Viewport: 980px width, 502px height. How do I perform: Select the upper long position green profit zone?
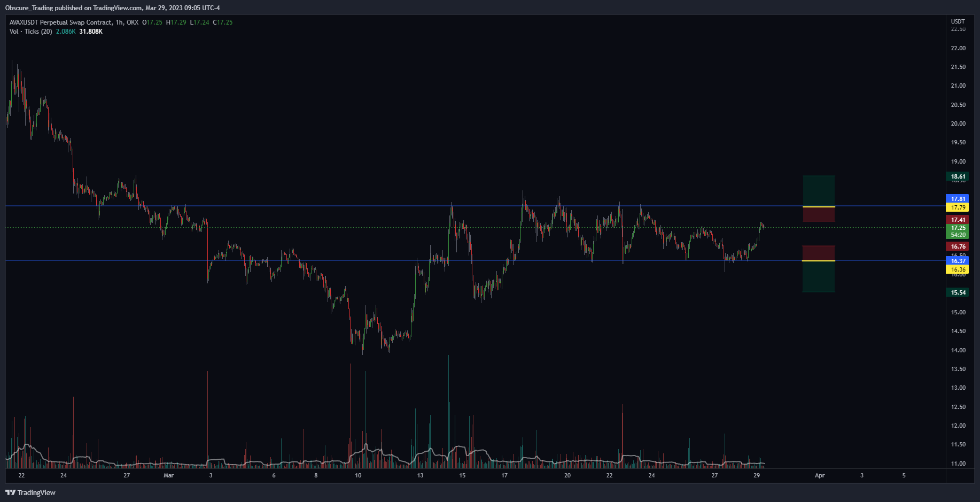pyautogui.click(x=819, y=191)
